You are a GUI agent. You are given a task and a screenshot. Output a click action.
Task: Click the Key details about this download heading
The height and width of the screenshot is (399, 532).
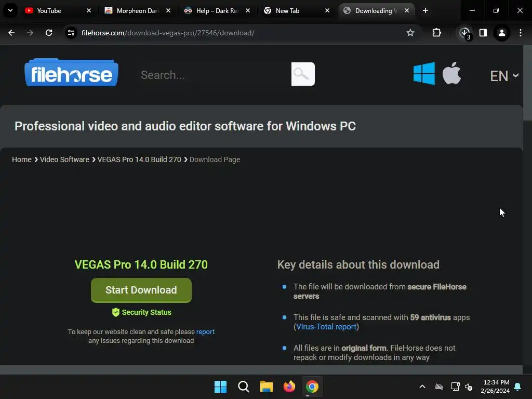358,264
